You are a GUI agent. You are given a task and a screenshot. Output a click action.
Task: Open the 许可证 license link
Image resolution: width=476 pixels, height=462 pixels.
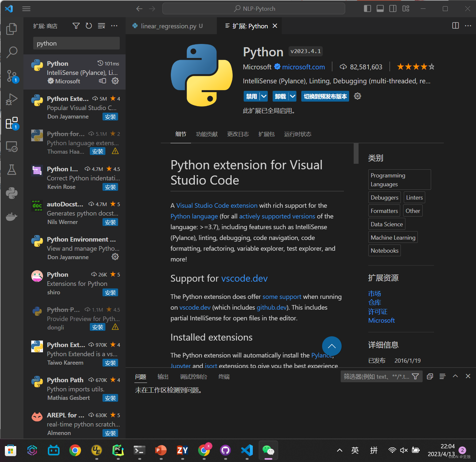pos(378,312)
